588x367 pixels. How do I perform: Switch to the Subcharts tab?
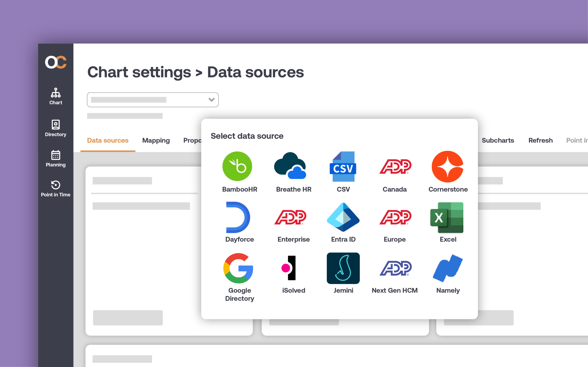[x=498, y=141]
